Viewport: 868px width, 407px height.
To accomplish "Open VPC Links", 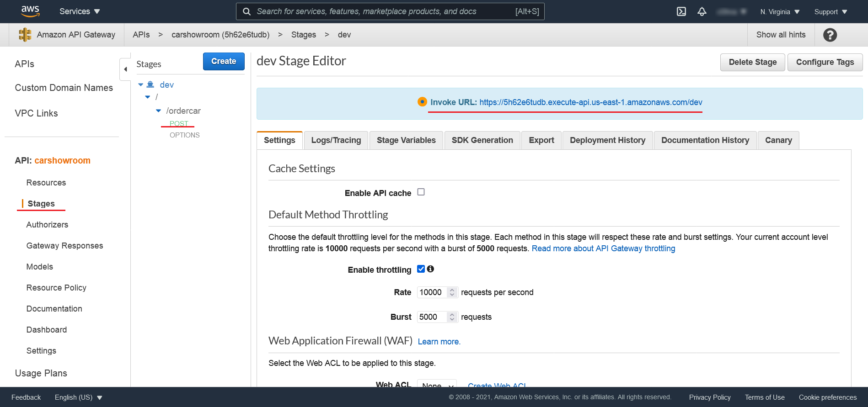I will [x=37, y=113].
